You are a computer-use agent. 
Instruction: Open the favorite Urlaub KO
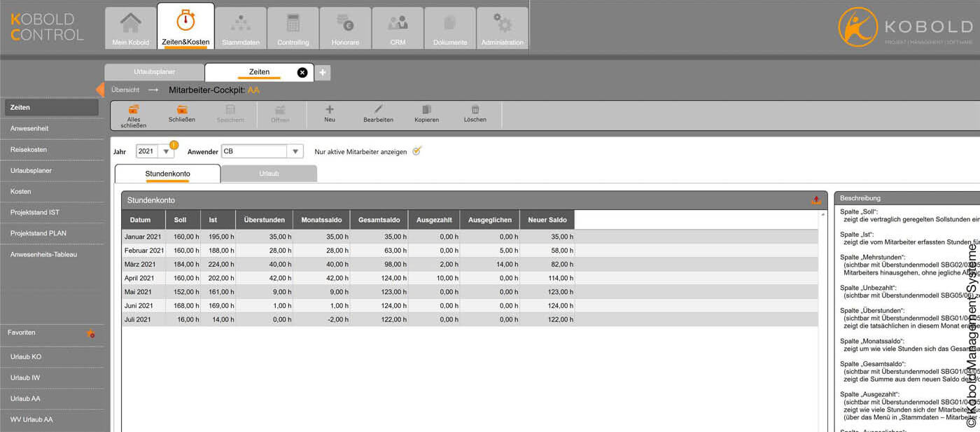(x=27, y=356)
